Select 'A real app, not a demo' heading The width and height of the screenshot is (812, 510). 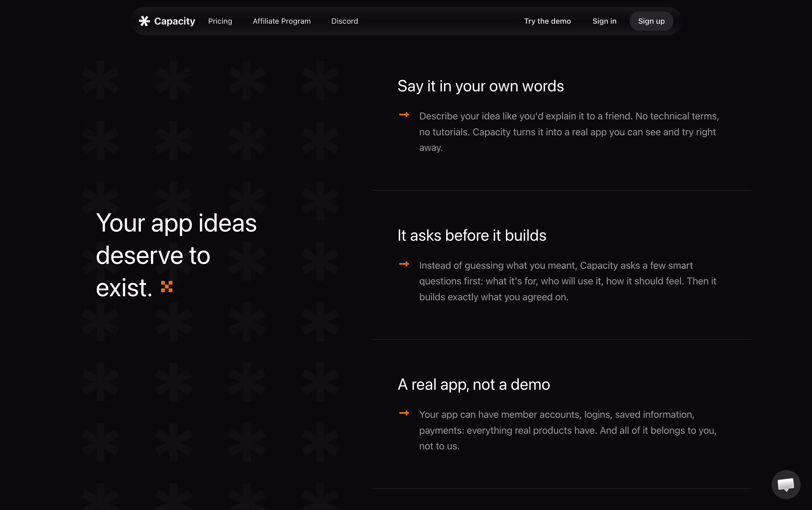point(474,385)
